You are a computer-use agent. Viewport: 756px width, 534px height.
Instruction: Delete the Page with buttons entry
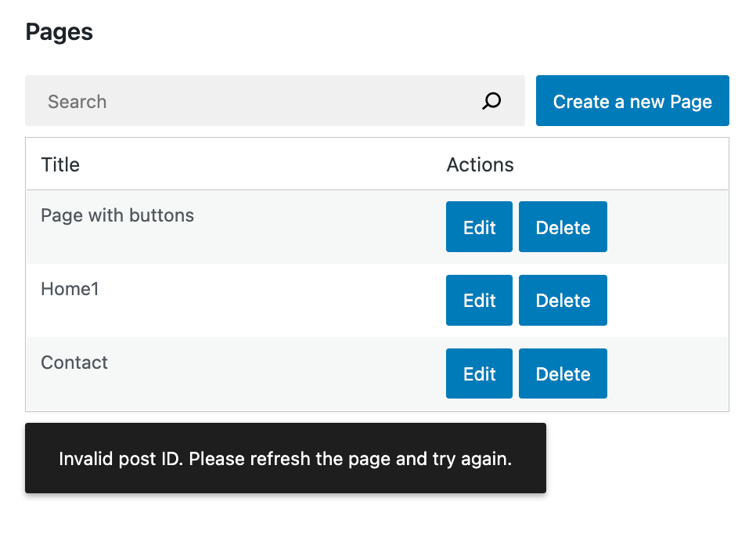click(563, 227)
